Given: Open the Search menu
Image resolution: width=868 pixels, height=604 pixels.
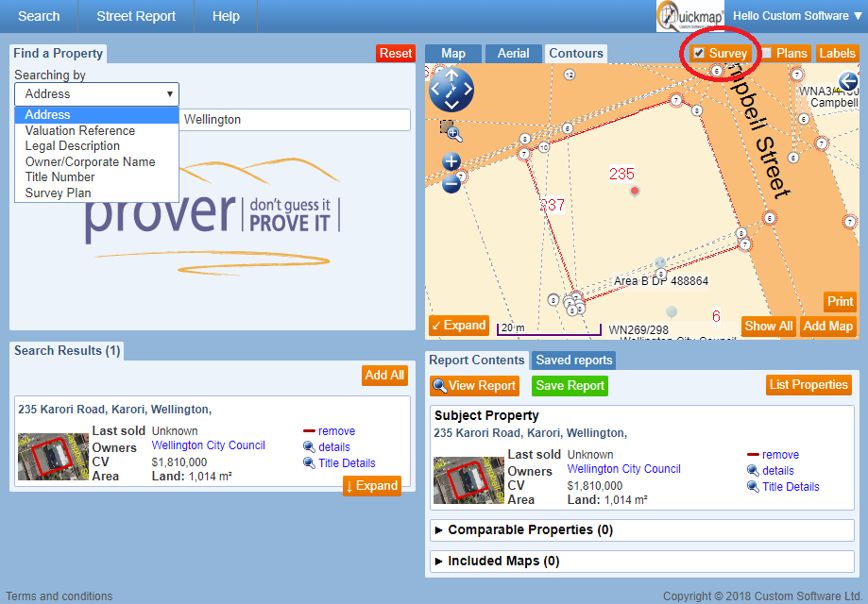Looking at the screenshot, I should tap(39, 16).
